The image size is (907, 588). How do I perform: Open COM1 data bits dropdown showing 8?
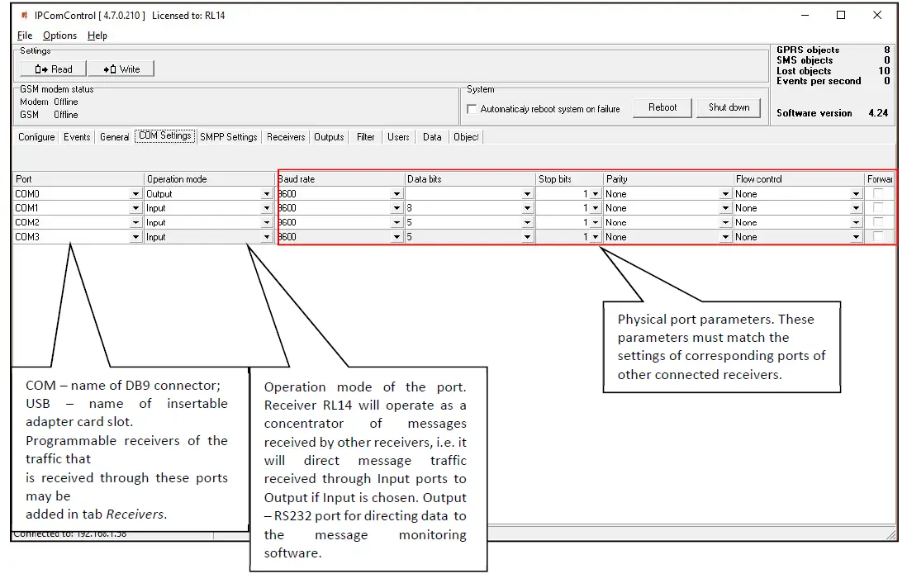527,208
